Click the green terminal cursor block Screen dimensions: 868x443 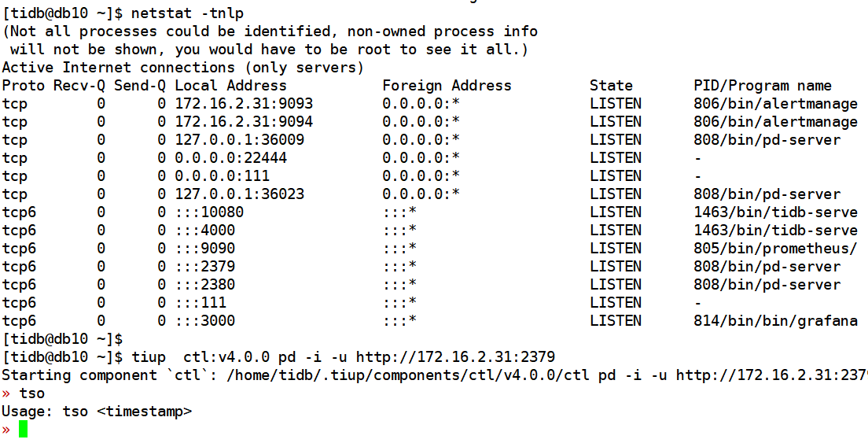(23, 429)
